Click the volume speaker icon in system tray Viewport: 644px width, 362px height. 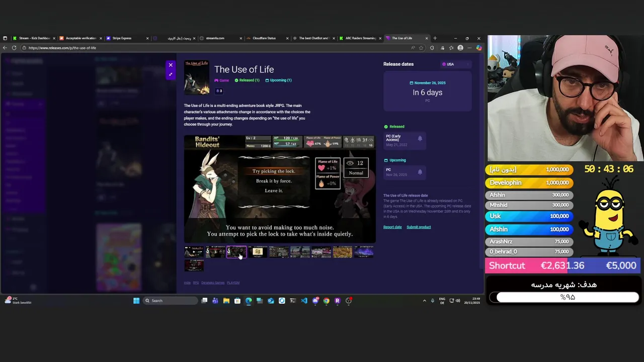pyautogui.click(x=458, y=301)
